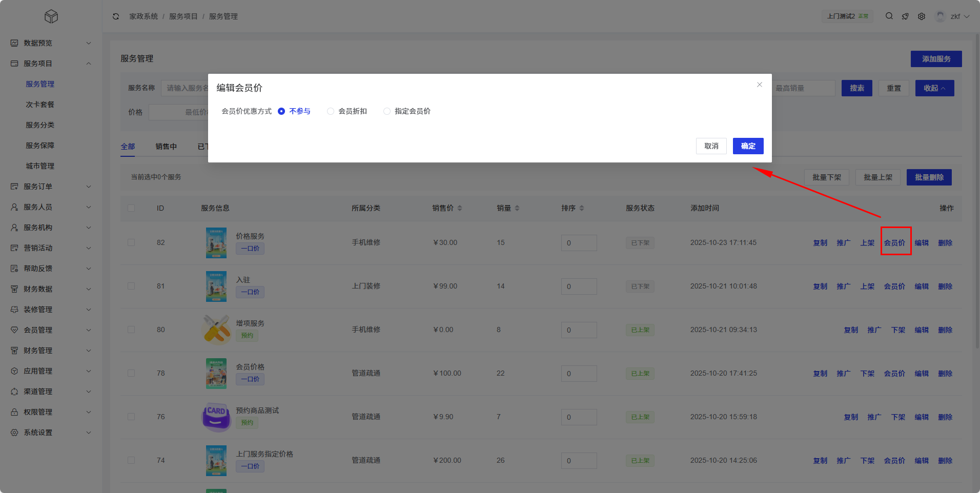Screen dimensions: 980x493
Task: Select the 不参与 radio option
Action: [x=281, y=111]
